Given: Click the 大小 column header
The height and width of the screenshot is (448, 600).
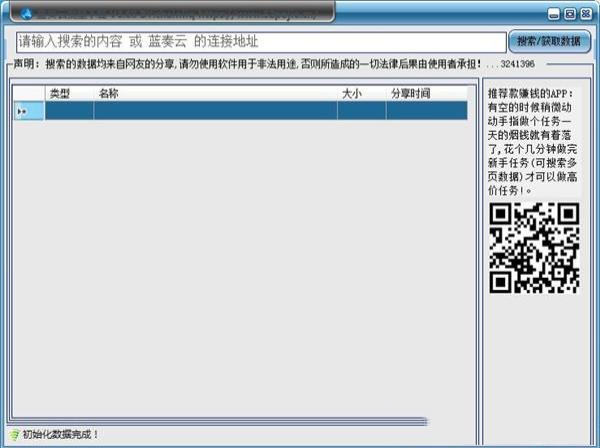Looking at the screenshot, I should (x=362, y=93).
